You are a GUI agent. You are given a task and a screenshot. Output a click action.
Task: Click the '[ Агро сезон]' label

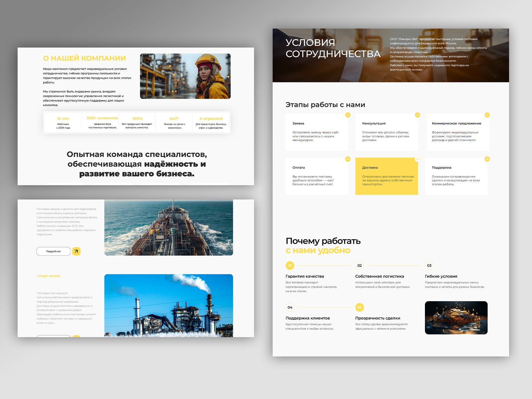click(48, 276)
